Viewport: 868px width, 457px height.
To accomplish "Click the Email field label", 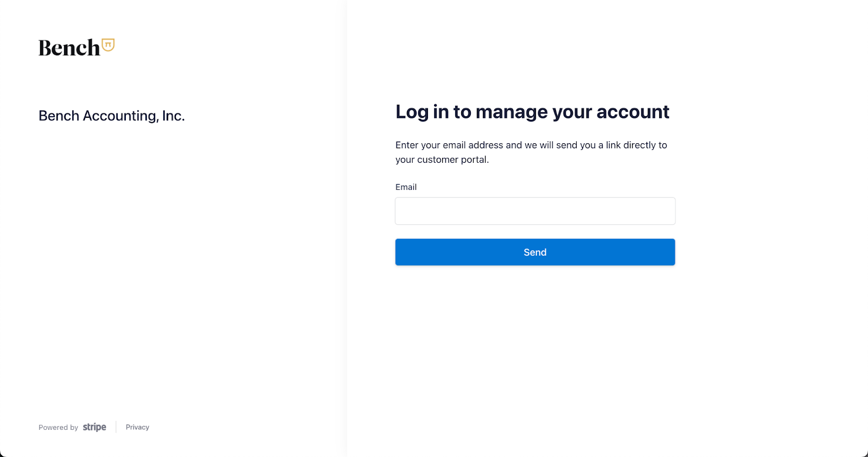I will (x=406, y=187).
